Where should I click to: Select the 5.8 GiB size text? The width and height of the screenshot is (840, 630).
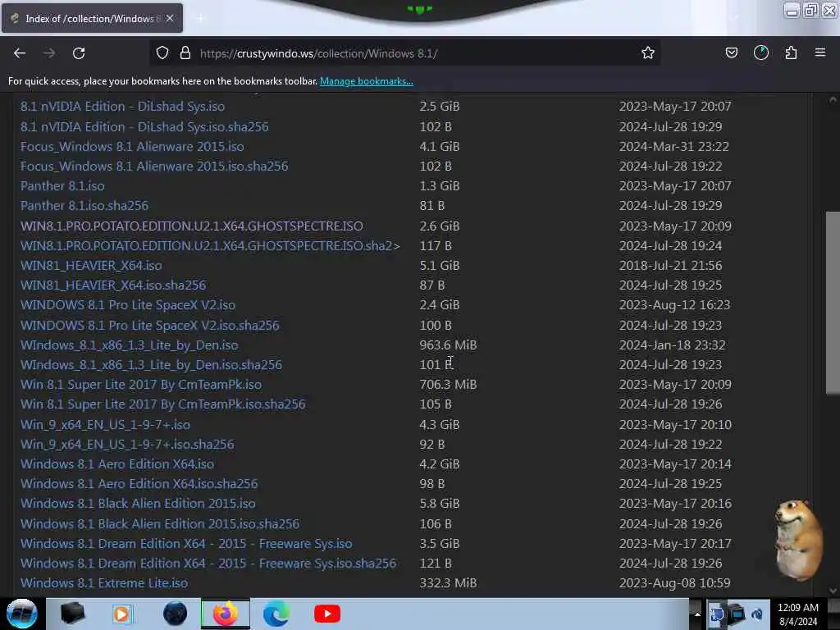click(440, 504)
